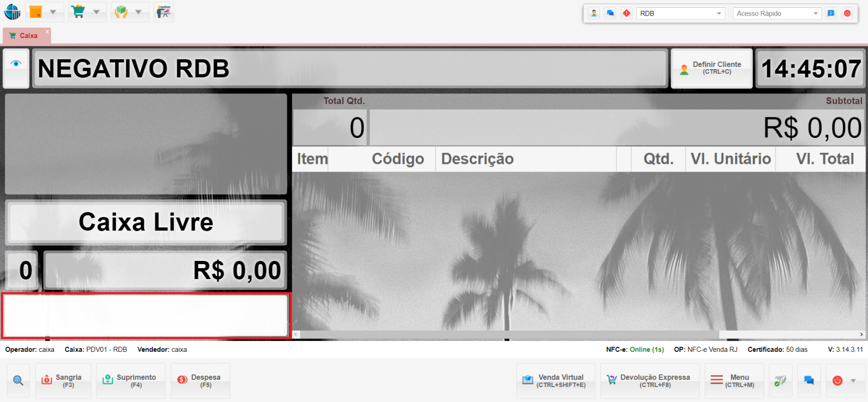Toggle the eye visibility button
The width and height of the screenshot is (868, 402).
pyautogui.click(x=16, y=64)
